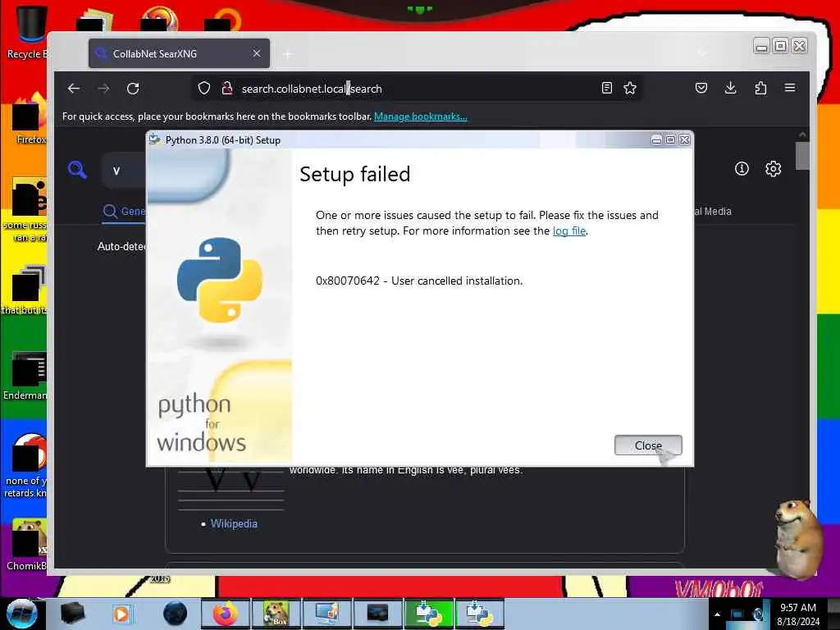This screenshot has width=840, height=630.
Task: Maximize the Firefox browser window
Action: 781,46
